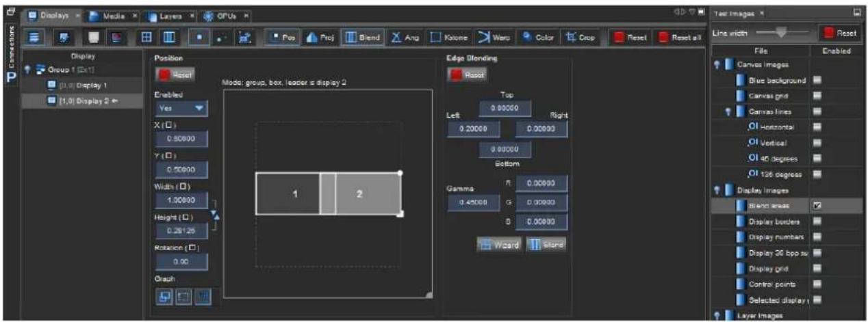Click the Height input field

click(x=181, y=230)
